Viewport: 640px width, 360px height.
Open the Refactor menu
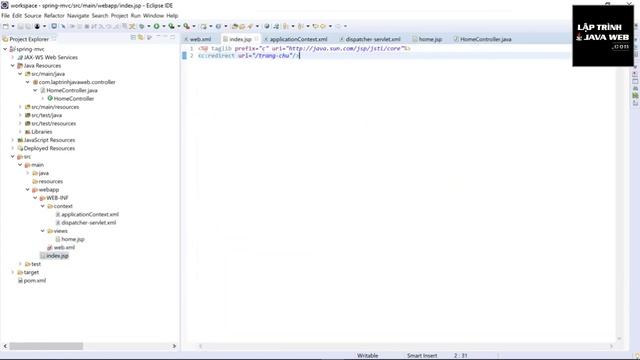[x=54, y=16]
